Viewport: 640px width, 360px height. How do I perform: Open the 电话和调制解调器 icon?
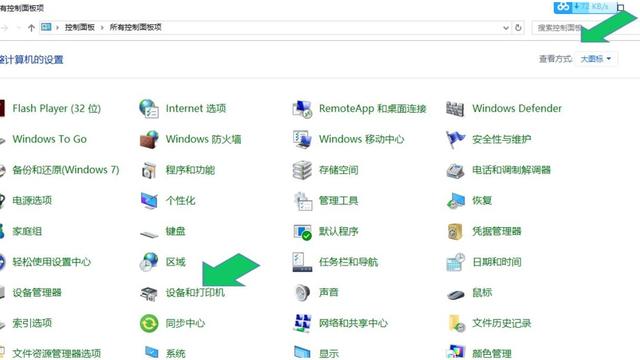(x=455, y=171)
